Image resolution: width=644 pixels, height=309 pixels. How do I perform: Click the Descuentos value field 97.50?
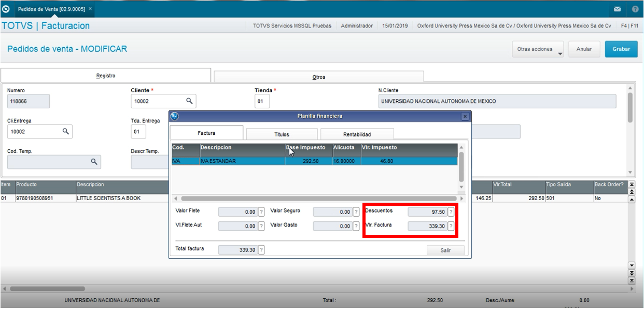[x=427, y=212]
